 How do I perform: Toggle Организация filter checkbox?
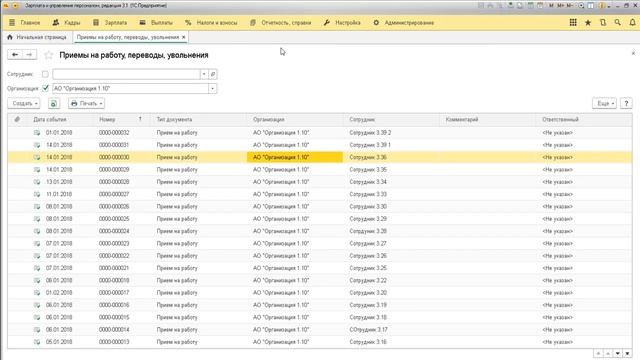point(45,88)
